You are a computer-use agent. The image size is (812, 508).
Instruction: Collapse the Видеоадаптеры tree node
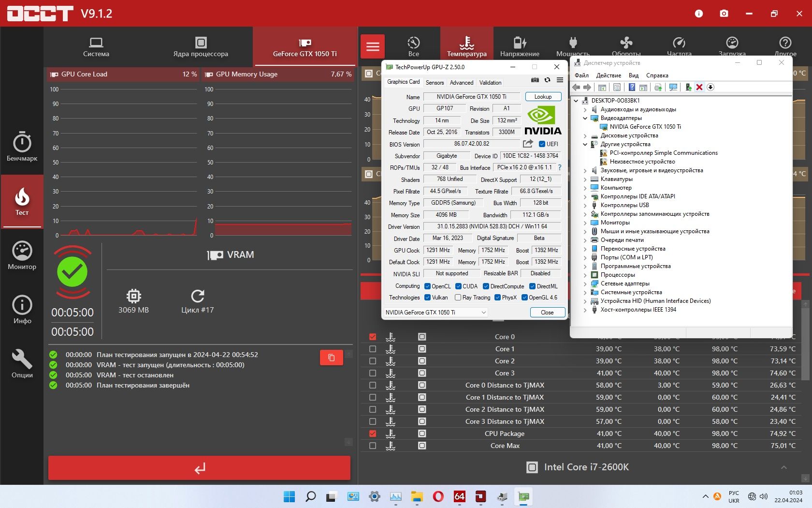tap(585, 118)
